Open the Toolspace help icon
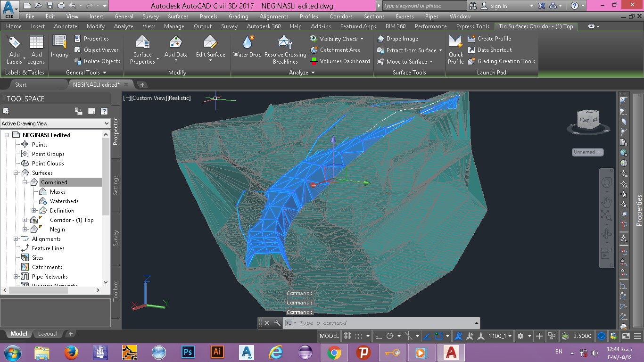644x362 pixels. 104,111
